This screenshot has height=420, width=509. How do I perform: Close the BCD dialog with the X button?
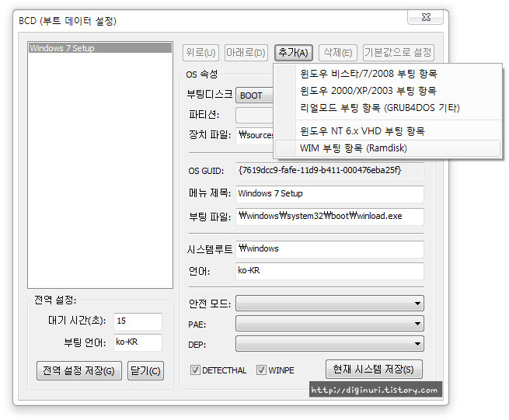(426, 17)
